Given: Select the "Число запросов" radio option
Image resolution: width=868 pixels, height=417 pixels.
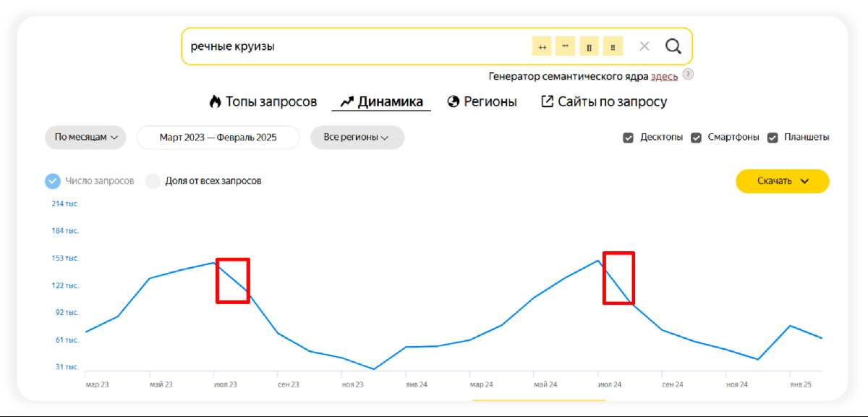Looking at the screenshot, I should (53, 181).
